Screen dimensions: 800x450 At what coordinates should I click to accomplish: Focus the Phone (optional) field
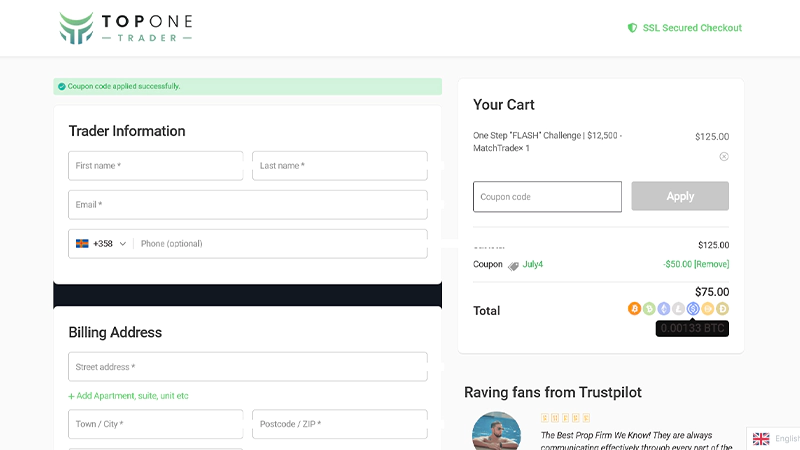(x=281, y=244)
